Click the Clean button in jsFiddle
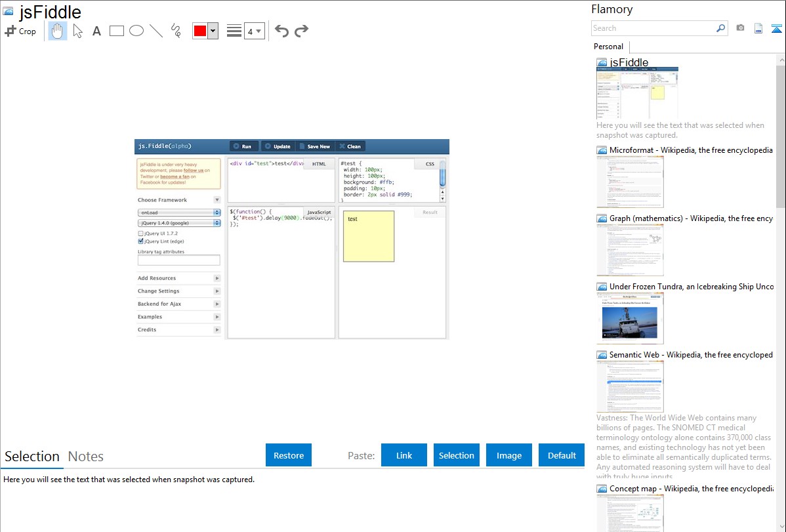This screenshot has width=786, height=532. pyautogui.click(x=350, y=146)
